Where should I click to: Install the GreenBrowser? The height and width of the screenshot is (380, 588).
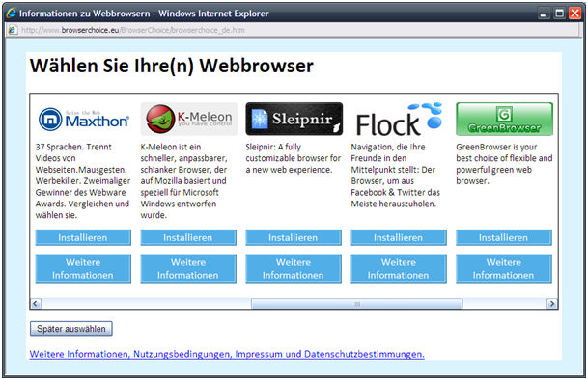504,237
